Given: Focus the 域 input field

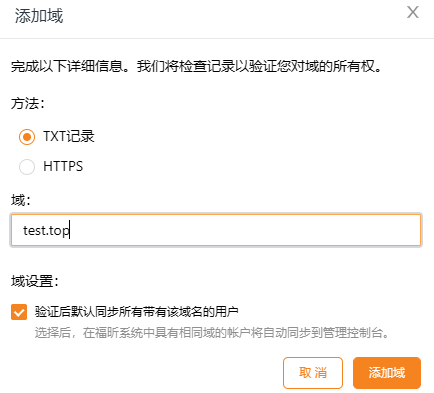Looking at the screenshot, I should point(216,230).
